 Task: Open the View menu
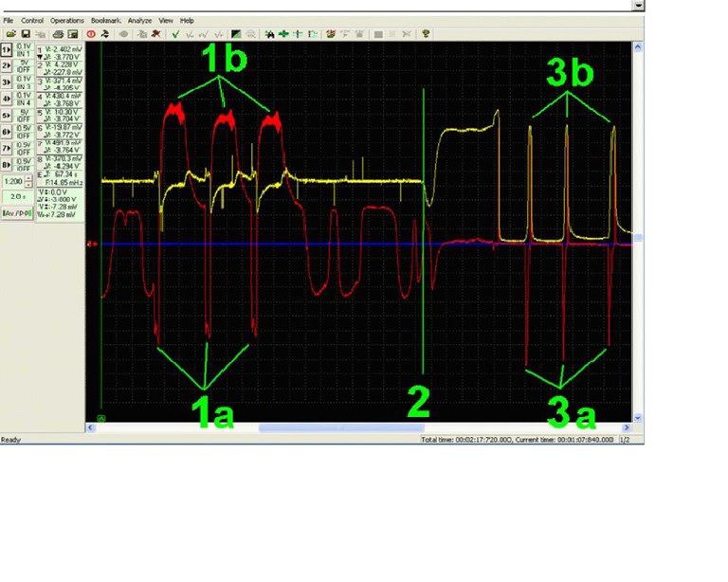[166, 21]
